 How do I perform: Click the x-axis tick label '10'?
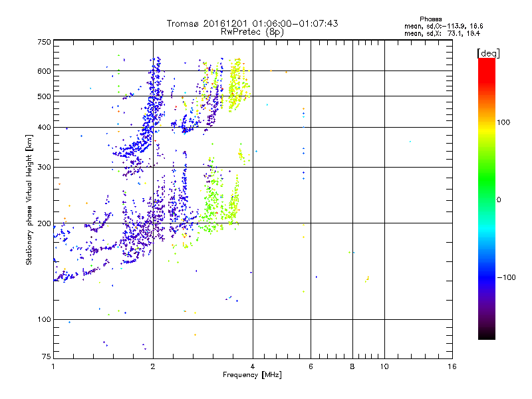coord(384,366)
